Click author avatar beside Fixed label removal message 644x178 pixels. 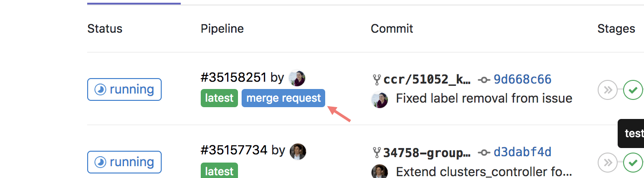[380, 99]
